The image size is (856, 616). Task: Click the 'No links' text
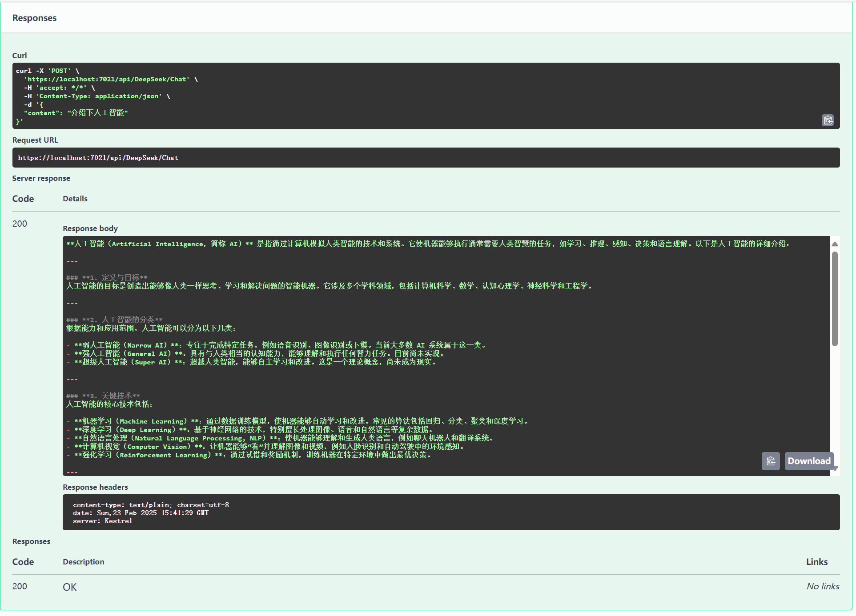pyautogui.click(x=822, y=587)
